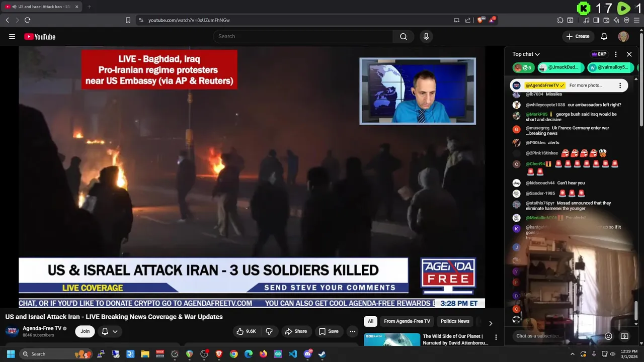Click the Chat as a subscriber field

click(556, 336)
